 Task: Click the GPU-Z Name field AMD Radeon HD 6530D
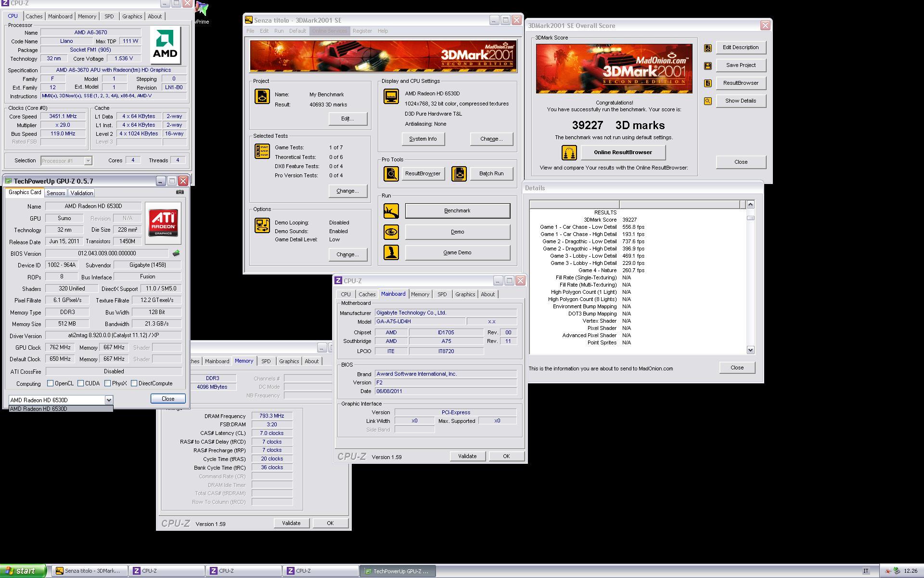coord(93,206)
